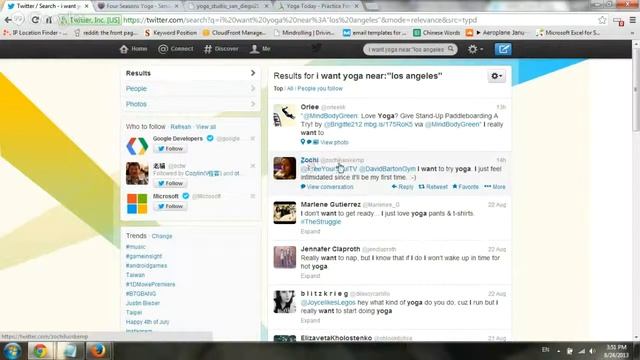Expand blitzkrieg's tweet
Screen dimensions: 640x360
[310, 321]
